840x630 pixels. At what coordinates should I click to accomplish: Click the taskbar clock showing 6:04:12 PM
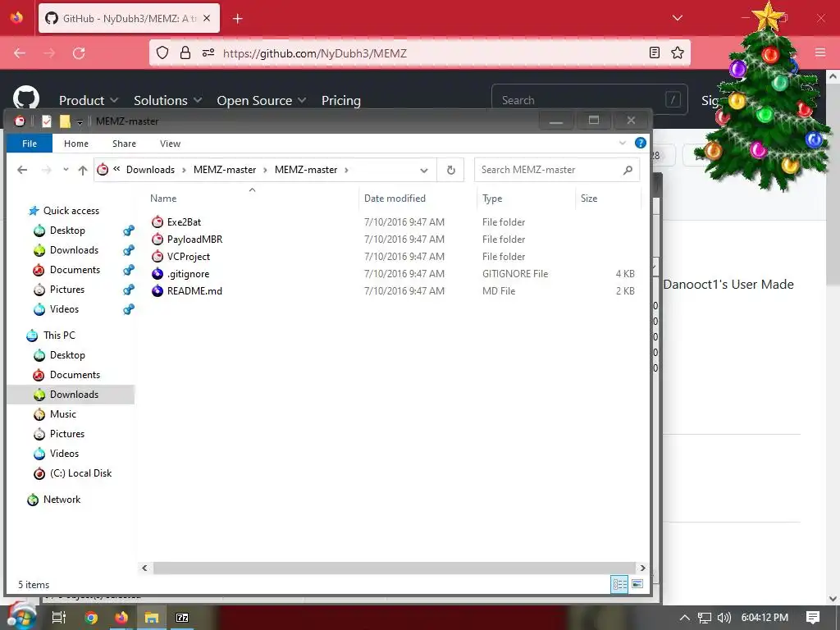765,618
